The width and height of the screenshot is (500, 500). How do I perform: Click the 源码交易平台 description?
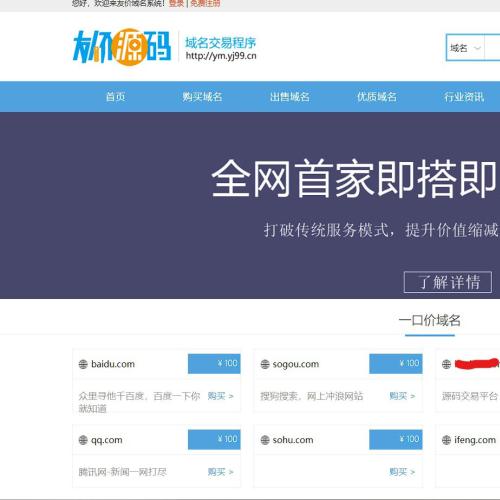tap(470, 396)
